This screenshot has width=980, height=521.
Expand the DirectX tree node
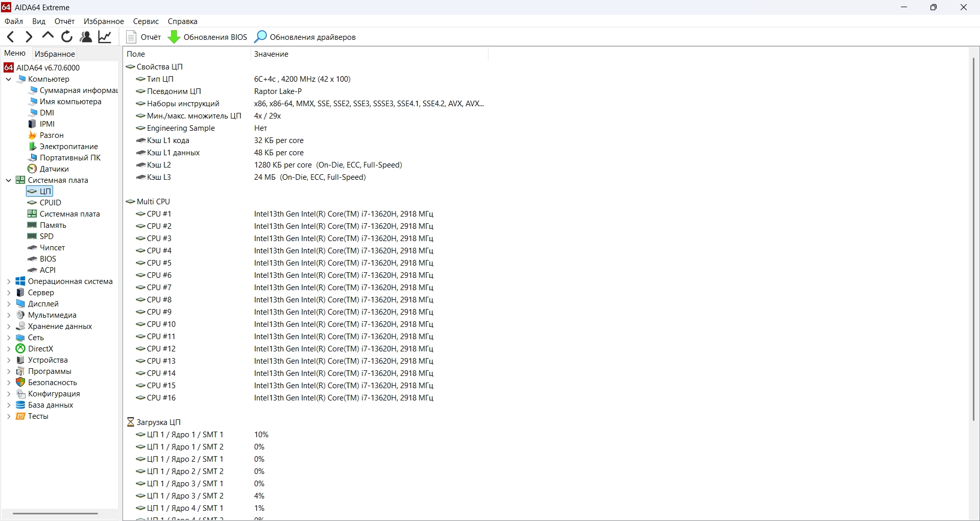pos(9,349)
